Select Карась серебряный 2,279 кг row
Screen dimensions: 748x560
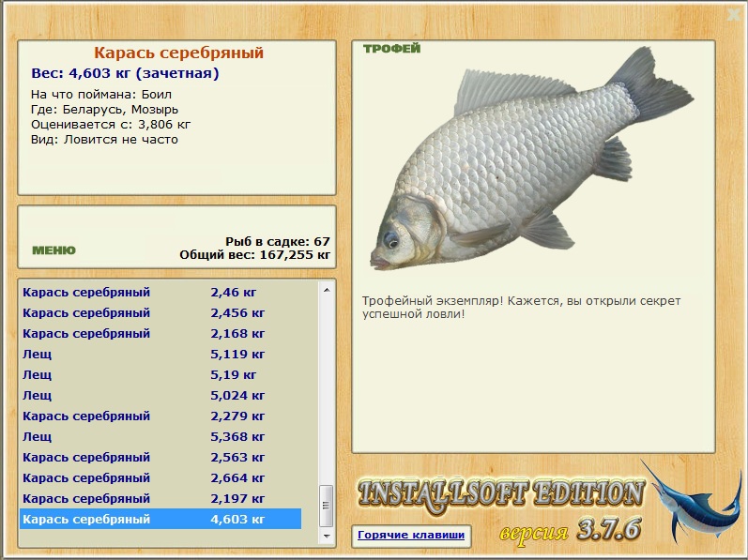[160, 416]
